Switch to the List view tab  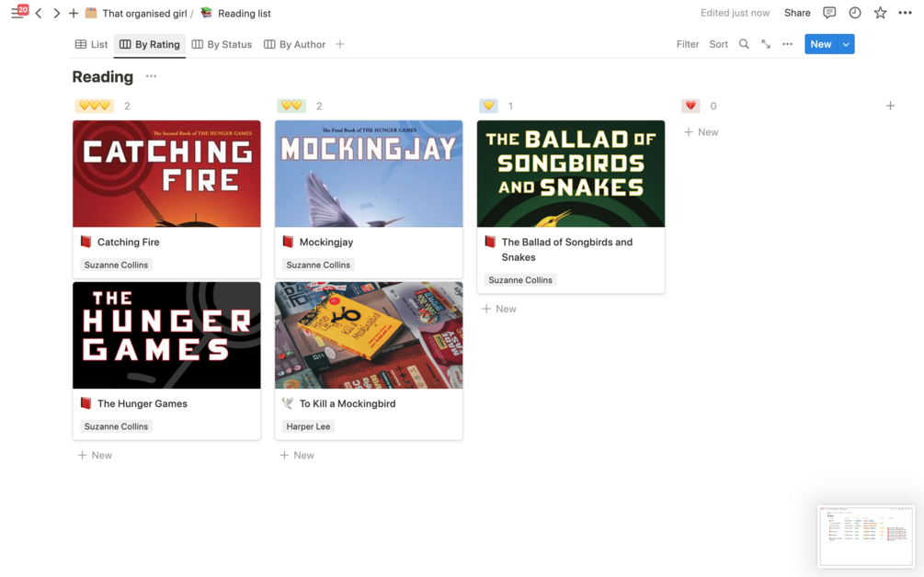point(91,44)
